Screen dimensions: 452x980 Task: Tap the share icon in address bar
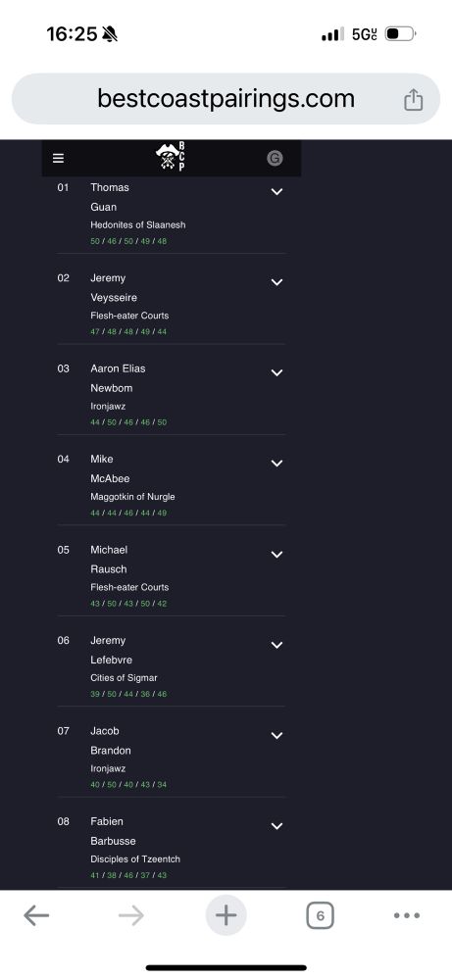click(x=413, y=99)
